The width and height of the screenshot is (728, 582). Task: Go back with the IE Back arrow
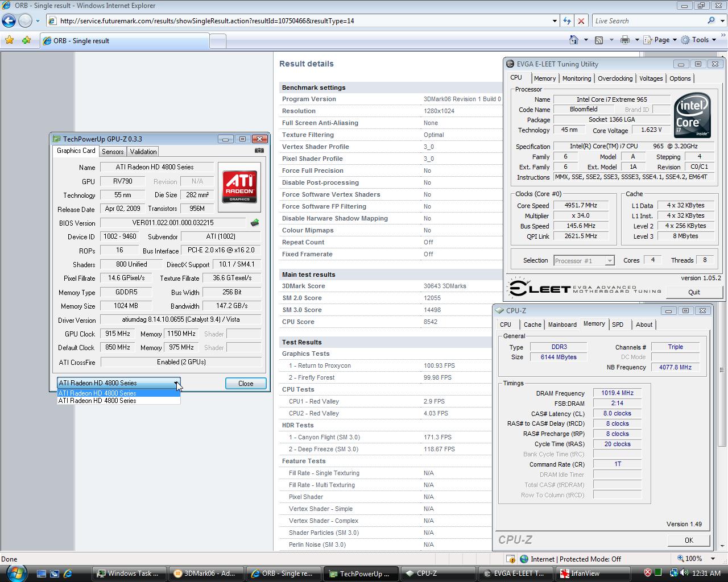click(x=9, y=21)
